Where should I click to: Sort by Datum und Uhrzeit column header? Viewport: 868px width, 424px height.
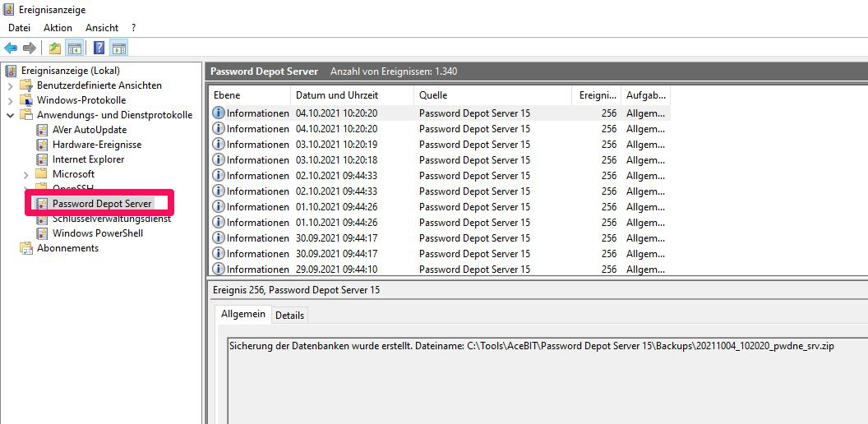352,95
